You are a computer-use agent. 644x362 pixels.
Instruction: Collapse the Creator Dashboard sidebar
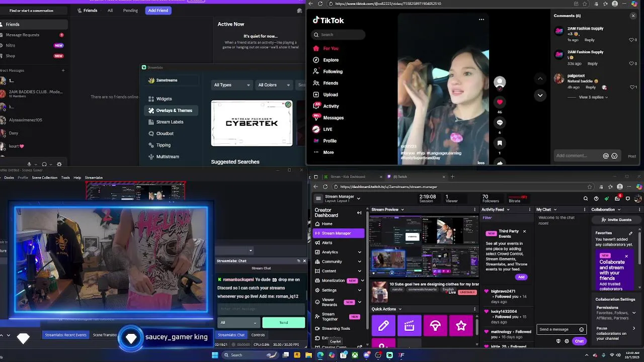359,213
